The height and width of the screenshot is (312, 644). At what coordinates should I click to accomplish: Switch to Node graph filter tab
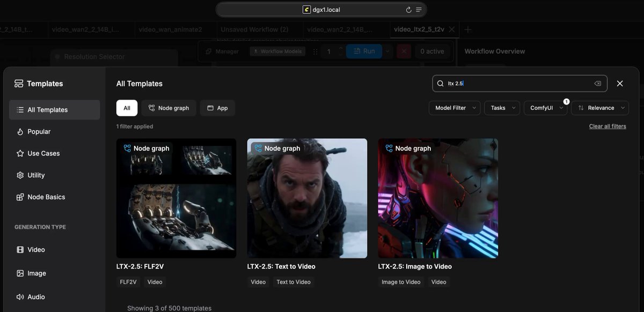pos(169,108)
